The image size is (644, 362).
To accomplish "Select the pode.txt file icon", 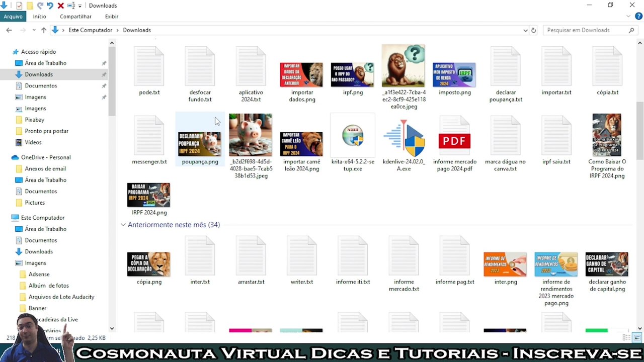I will tap(149, 66).
